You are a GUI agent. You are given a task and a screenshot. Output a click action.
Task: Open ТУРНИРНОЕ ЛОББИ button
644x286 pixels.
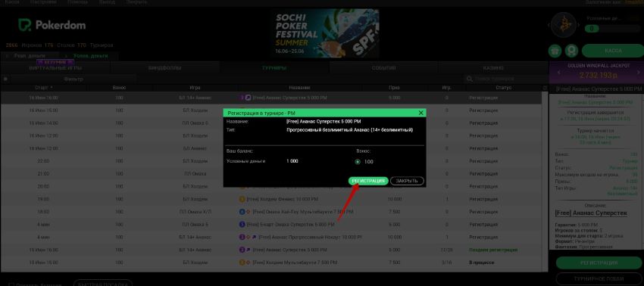click(599, 278)
